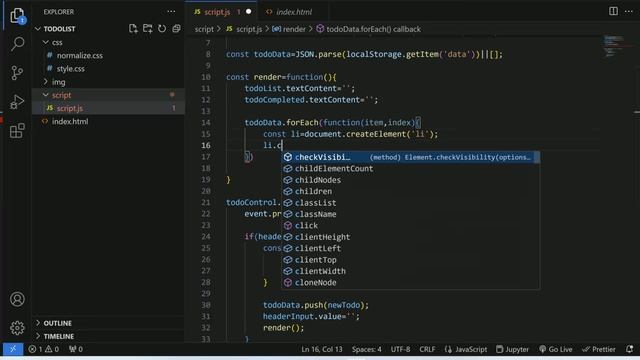
Task: Open the Explorer view in activity bar
Action: (17, 16)
